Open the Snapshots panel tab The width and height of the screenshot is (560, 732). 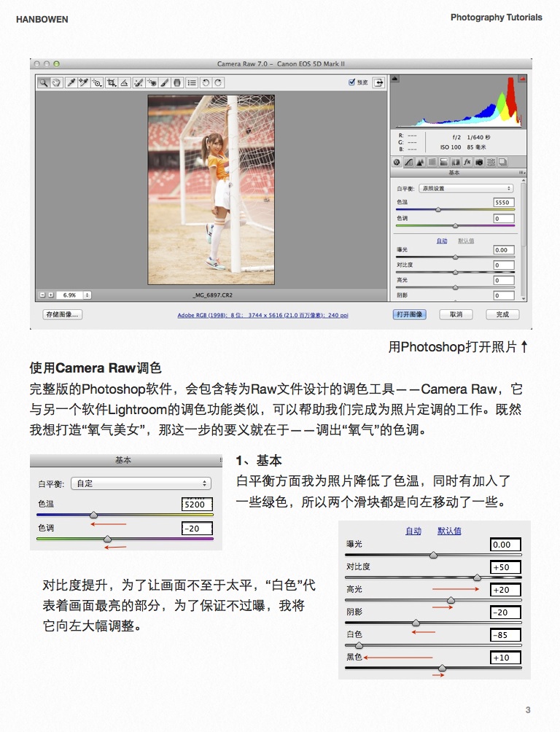tap(503, 162)
